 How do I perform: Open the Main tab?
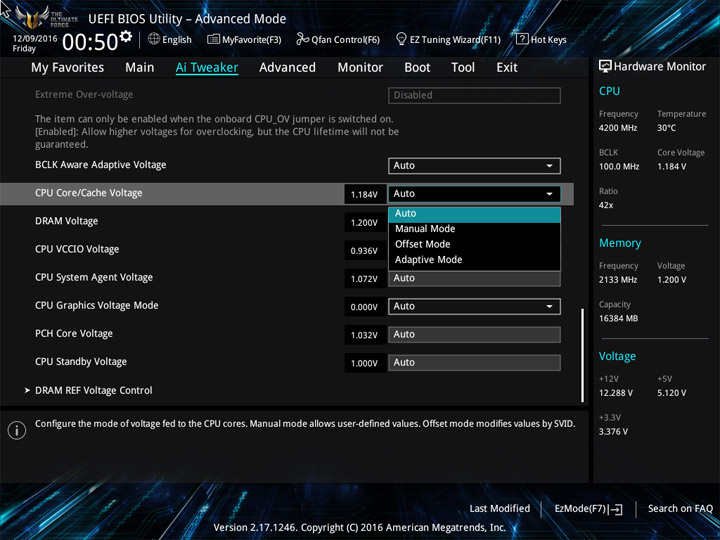(x=140, y=68)
